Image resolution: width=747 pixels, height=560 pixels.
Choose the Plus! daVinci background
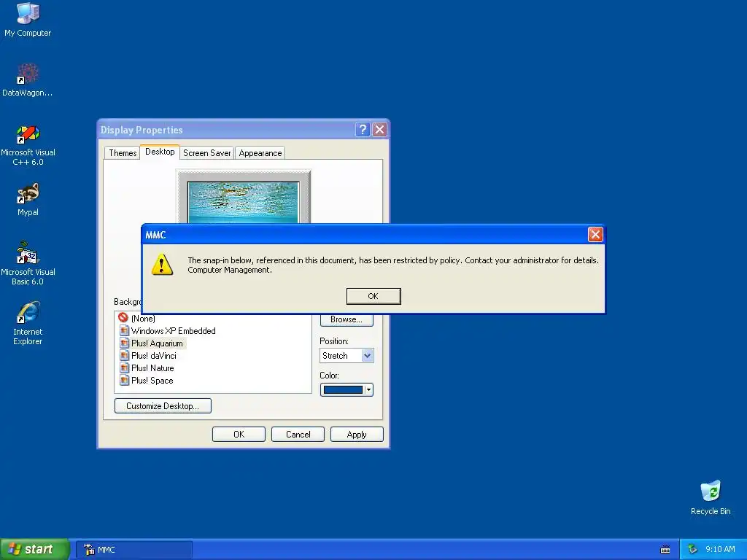[x=147, y=355]
